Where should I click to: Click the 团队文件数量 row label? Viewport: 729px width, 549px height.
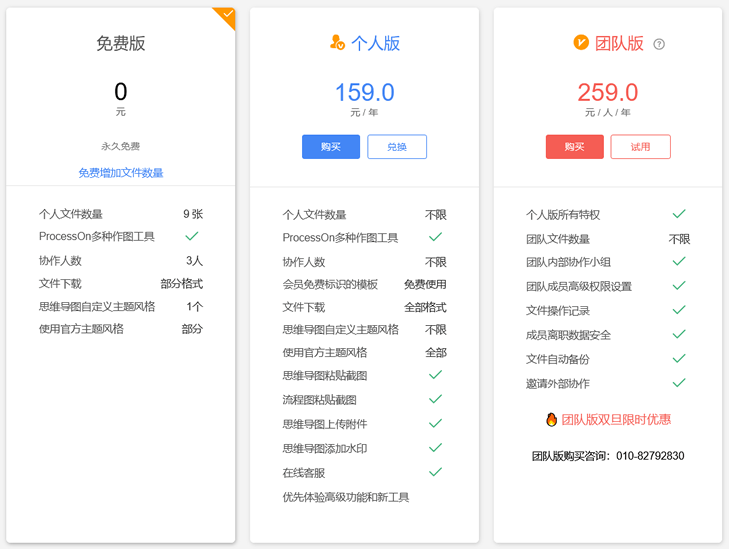click(x=558, y=239)
